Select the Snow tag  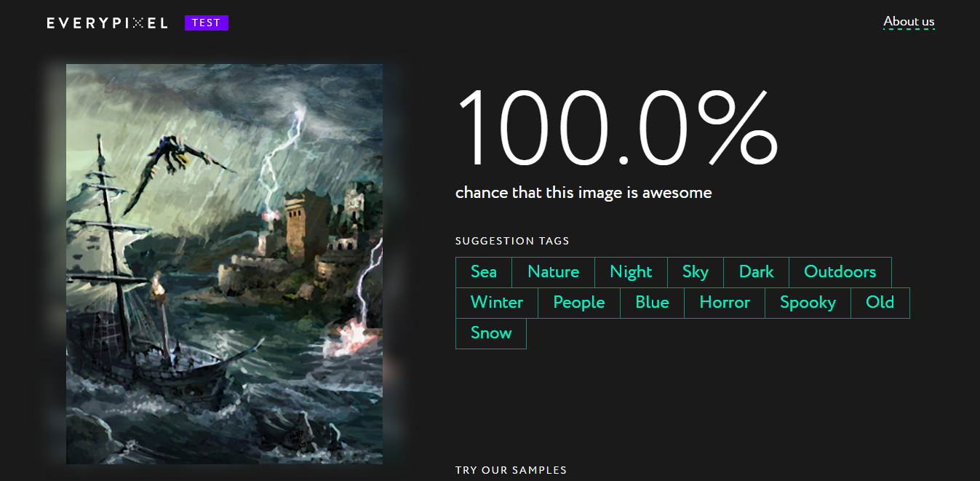point(491,333)
